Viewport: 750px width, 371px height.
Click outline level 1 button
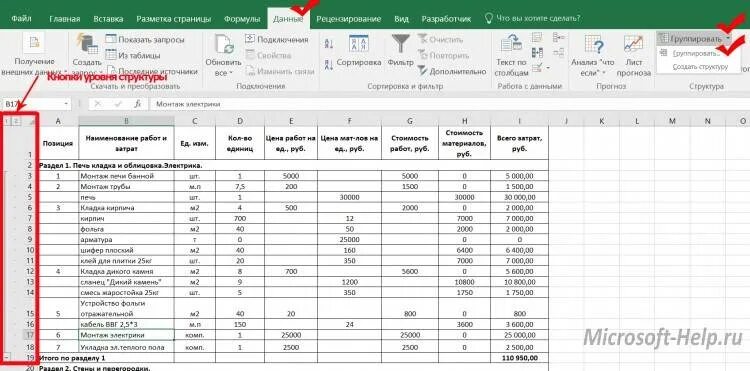7,121
